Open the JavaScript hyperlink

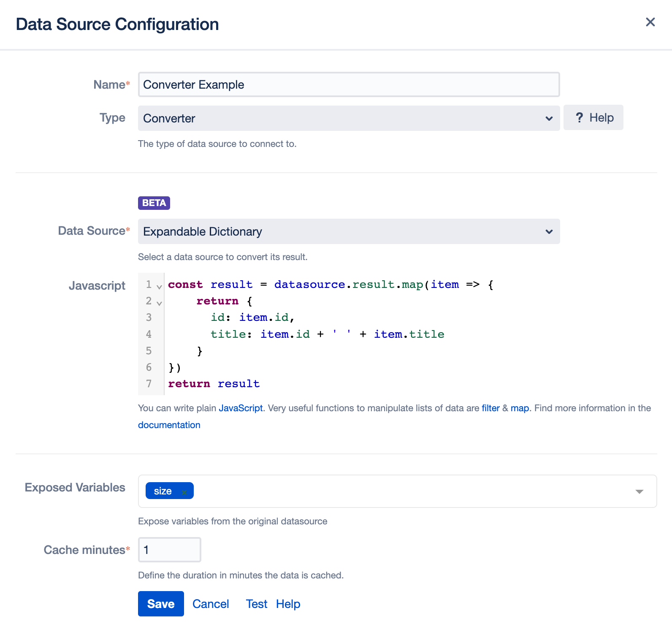[x=241, y=408]
